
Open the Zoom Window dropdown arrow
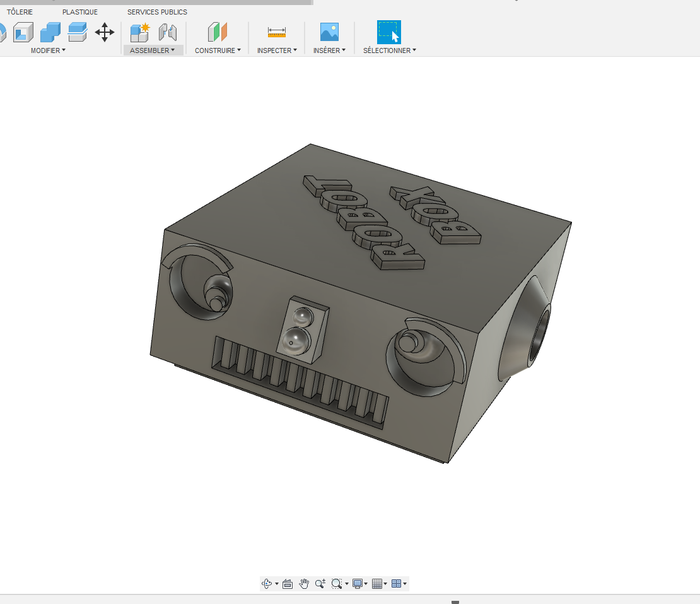[x=347, y=584]
